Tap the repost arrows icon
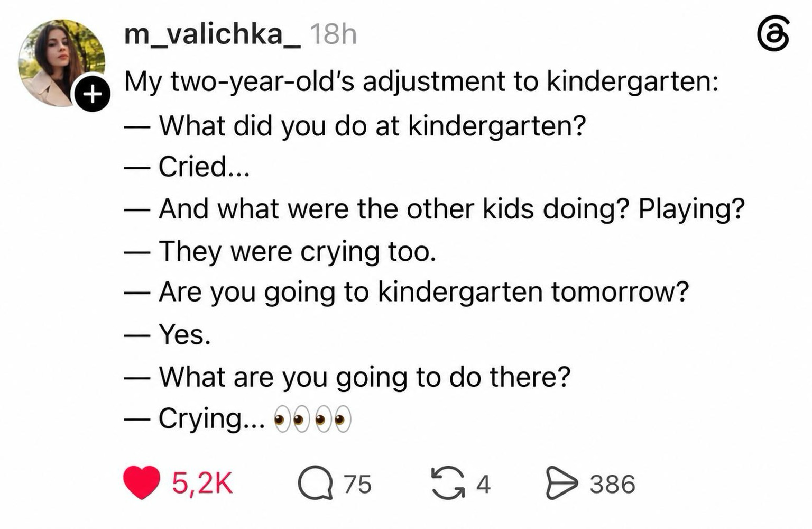This screenshot has height=529, width=812. [448, 483]
